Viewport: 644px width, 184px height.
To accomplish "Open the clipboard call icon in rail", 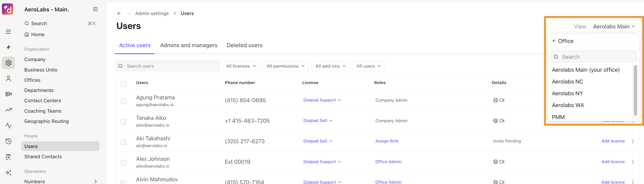I will click(x=8, y=157).
